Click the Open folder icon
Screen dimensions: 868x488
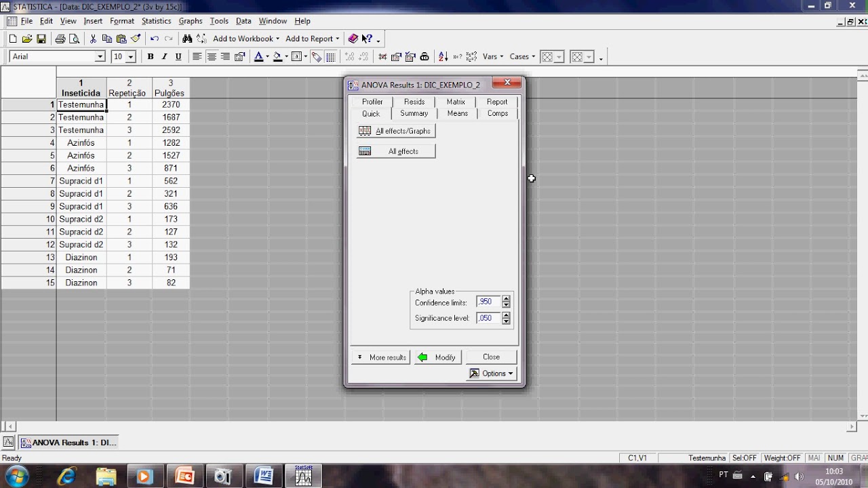tap(27, 39)
